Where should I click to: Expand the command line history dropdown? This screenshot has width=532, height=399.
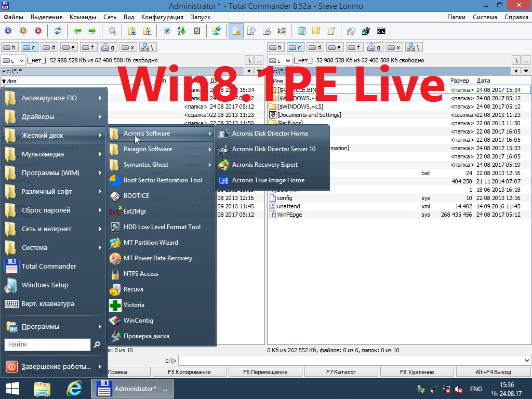click(527, 361)
